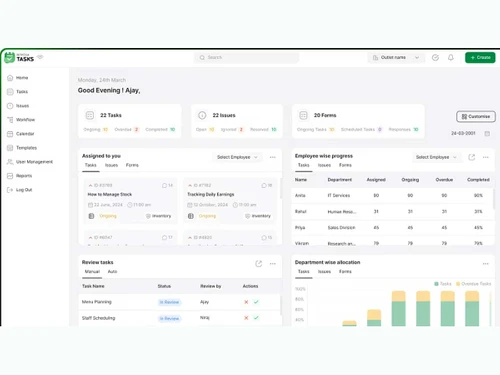The width and height of the screenshot is (500, 375).
Task: Click the 22 Tasks summary card
Action: click(130, 121)
